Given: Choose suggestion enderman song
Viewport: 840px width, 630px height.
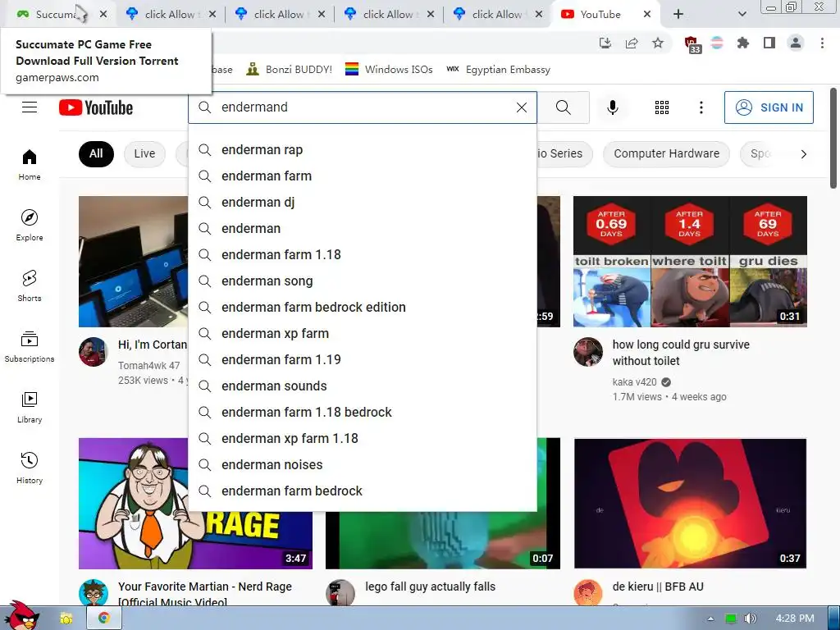Looking at the screenshot, I should tap(363, 281).
